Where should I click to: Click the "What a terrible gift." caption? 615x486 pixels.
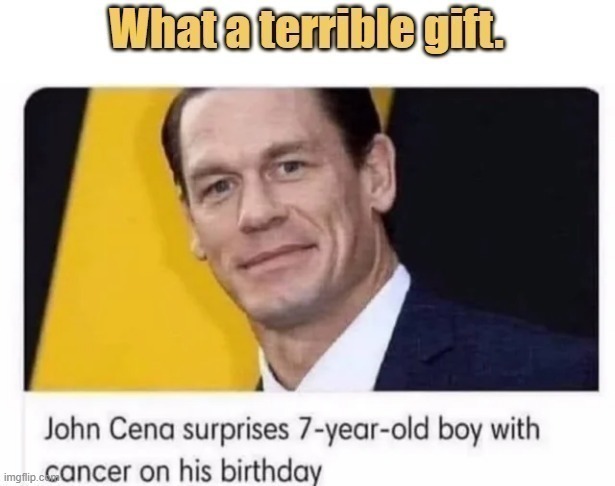pyautogui.click(x=307, y=29)
